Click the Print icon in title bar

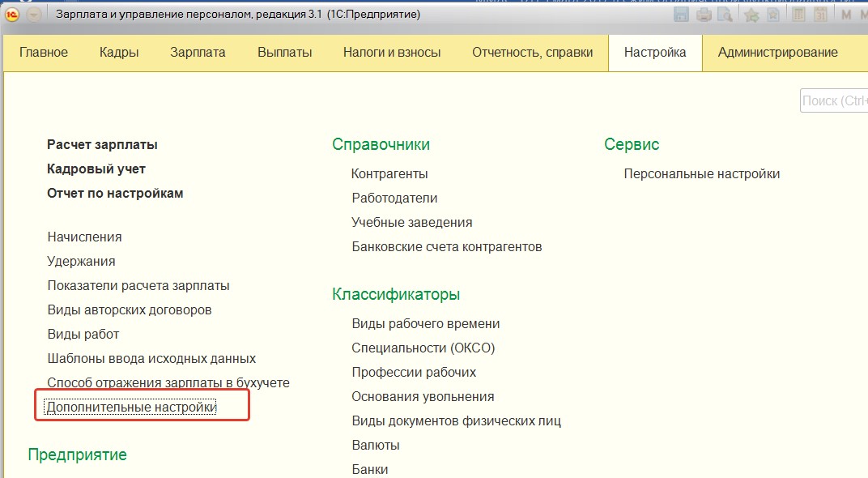pos(704,15)
